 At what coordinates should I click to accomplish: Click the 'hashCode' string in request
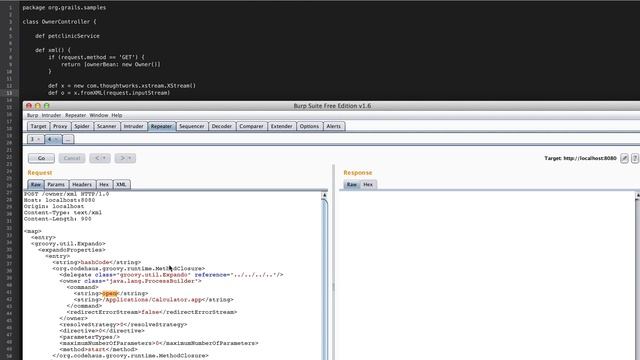pyautogui.click(x=95, y=262)
